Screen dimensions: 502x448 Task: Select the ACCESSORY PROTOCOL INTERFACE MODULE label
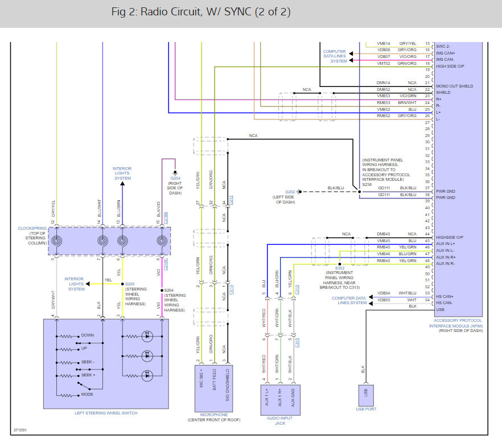point(456,323)
